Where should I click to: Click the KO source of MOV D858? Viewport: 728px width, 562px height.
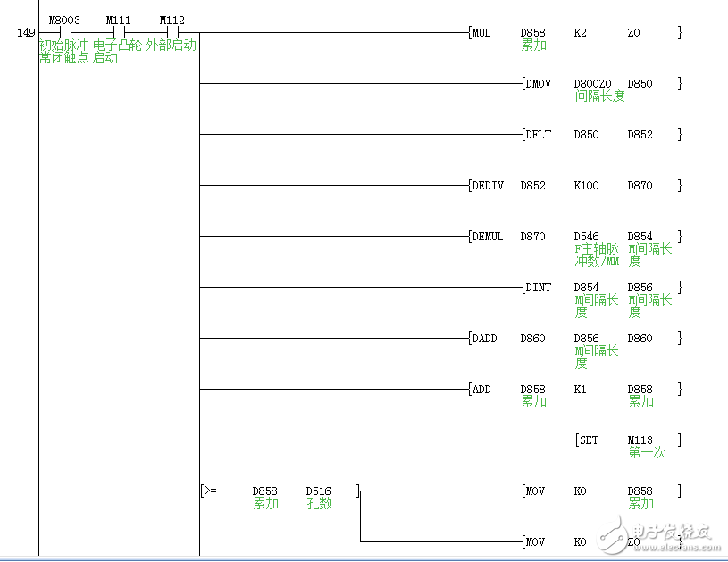click(x=580, y=491)
